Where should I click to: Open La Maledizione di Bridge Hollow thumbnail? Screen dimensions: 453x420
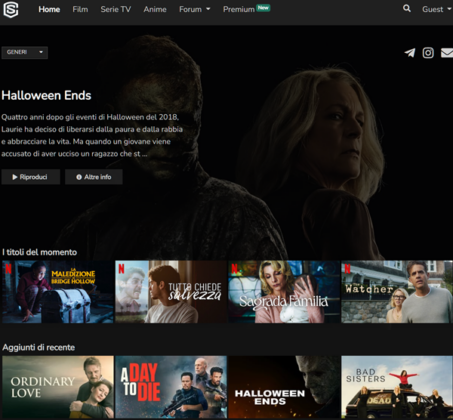point(58,292)
